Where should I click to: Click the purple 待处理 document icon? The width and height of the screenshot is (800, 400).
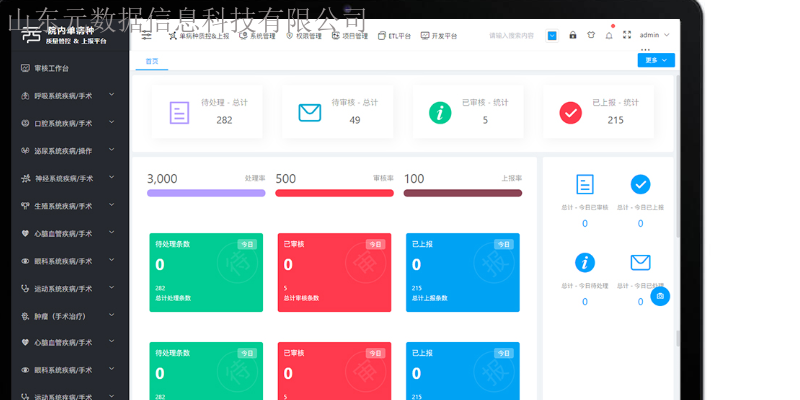tap(180, 113)
